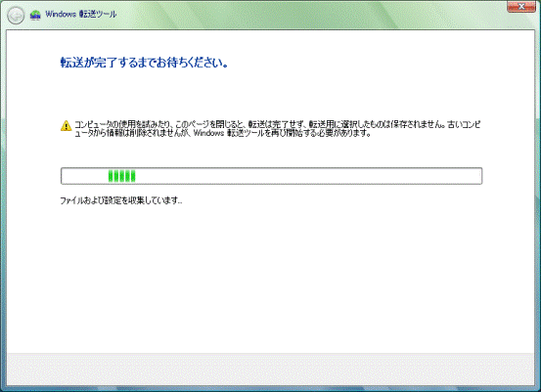Screen dimensions: 541x392
Task: Close the Windows 転送ツール window
Action: click(x=521, y=7)
